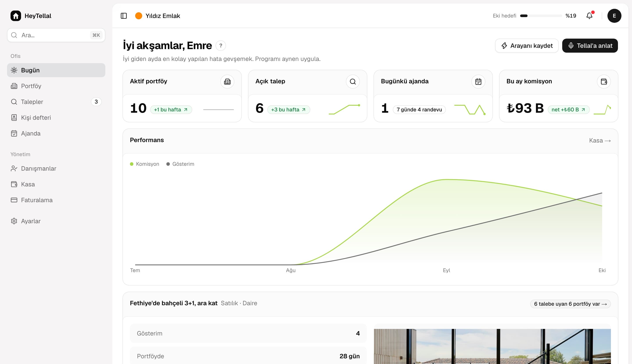This screenshot has width=632, height=364.
Task: Click the help question mark icon
Action: tap(221, 46)
